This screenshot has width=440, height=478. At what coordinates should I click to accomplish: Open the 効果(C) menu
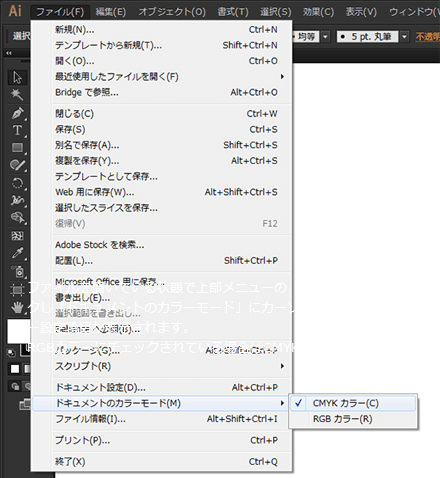(318, 12)
